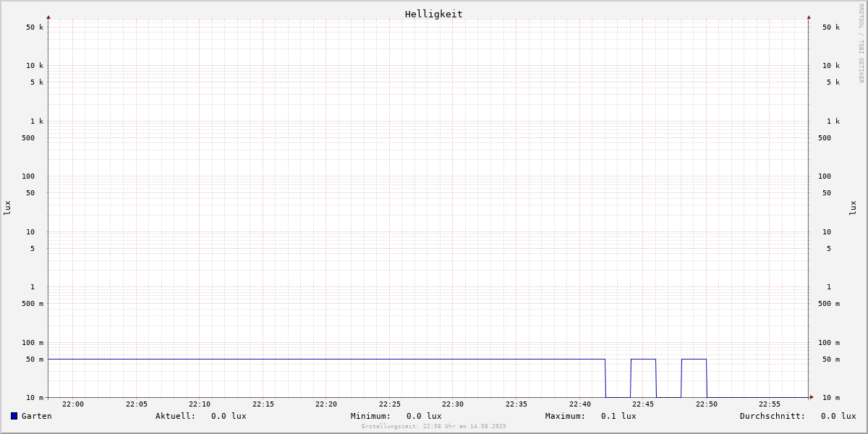This screenshot has height=434, width=868.
Task: Click the Erstellungszeit timestamp footer text
Action: (434, 427)
